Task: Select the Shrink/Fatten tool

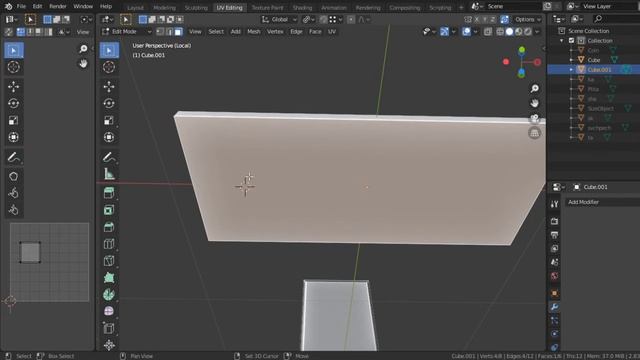Action: [x=109, y=345]
